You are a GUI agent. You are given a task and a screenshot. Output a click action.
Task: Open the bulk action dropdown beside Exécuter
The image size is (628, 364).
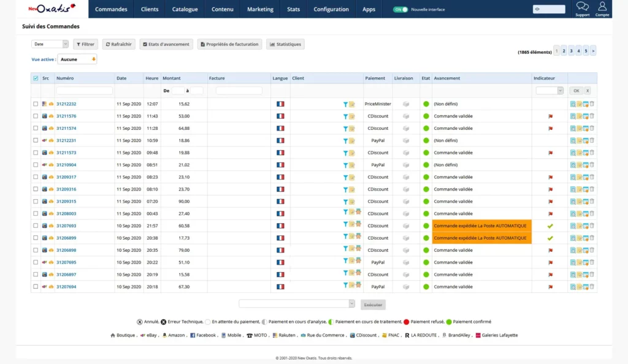297,304
